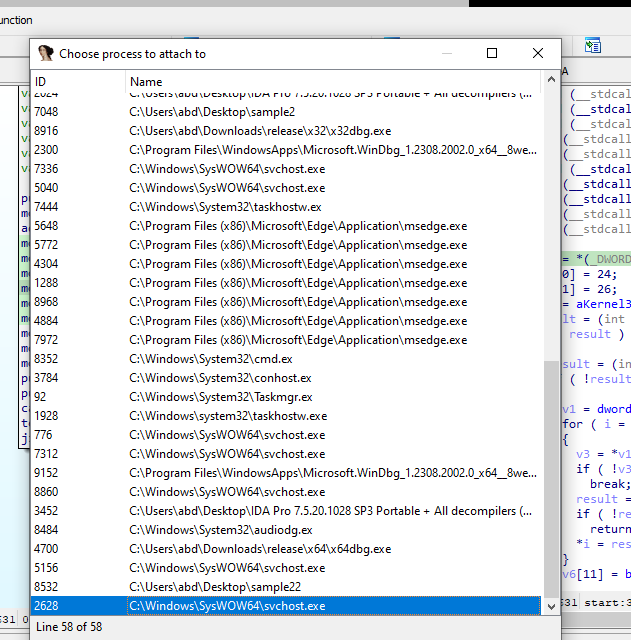This screenshot has width=631, height=640.
Task: Click 'Line 58 of 58' status text
Action: pos(69,627)
